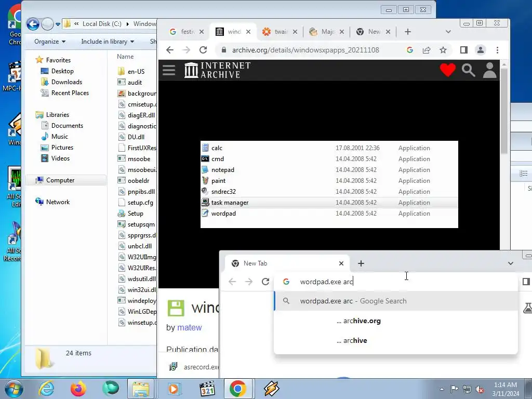Select Network in navigation pane
This screenshot has width=532, height=399.
[58, 202]
